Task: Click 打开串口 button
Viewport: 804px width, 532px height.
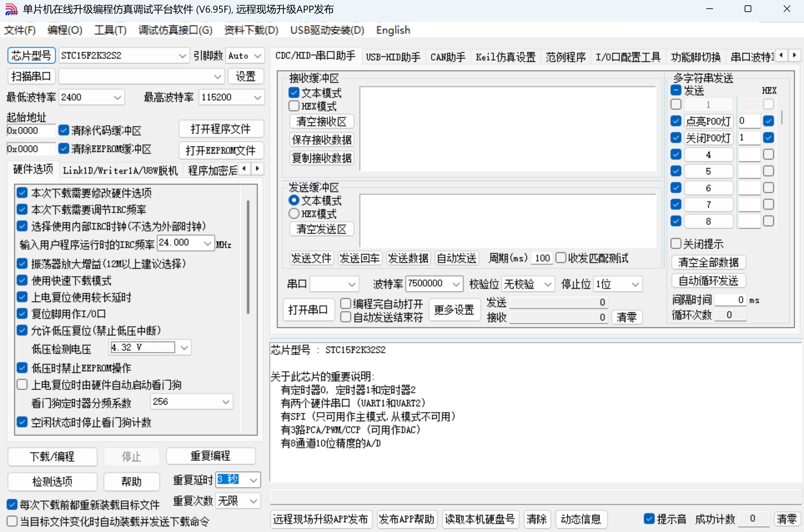Action: pos(308,310)
